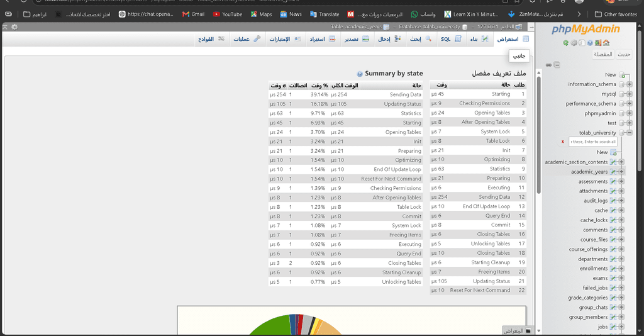Screen dimensions: 644x336
Task: Expand the information_schema database node
Action: 629,84
